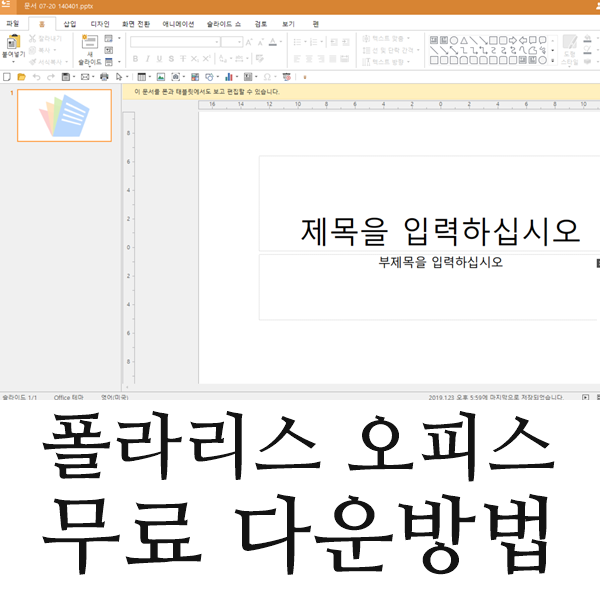The height and width of the screenshot is (600, 600).
Task: Click the Insert Symbol omega icon
Action: pos(267,77)
